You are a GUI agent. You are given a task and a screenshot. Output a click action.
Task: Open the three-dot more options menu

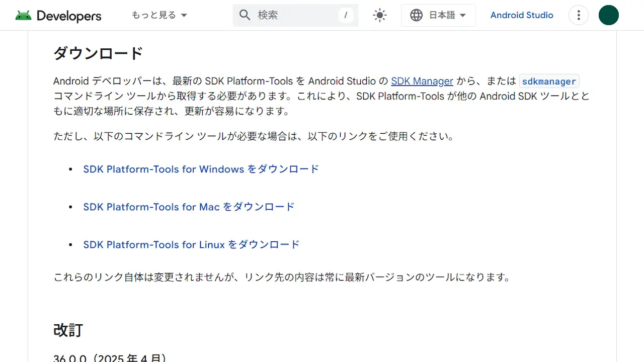579,15
